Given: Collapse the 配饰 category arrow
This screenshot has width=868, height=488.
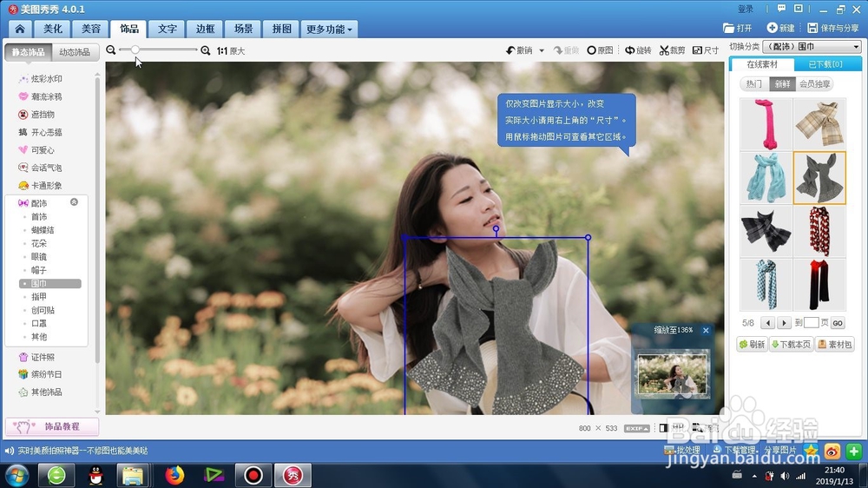Looking at the screenshot, I should (74, 202).
